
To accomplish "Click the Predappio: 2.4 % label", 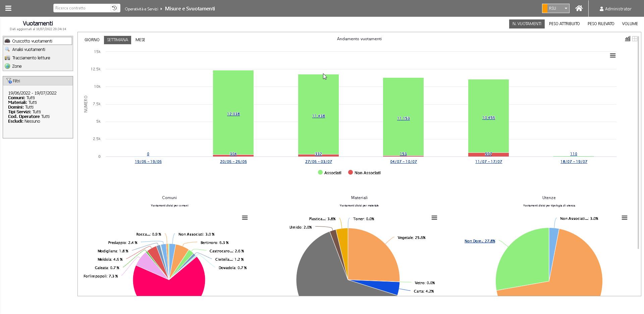I will 123,243.
